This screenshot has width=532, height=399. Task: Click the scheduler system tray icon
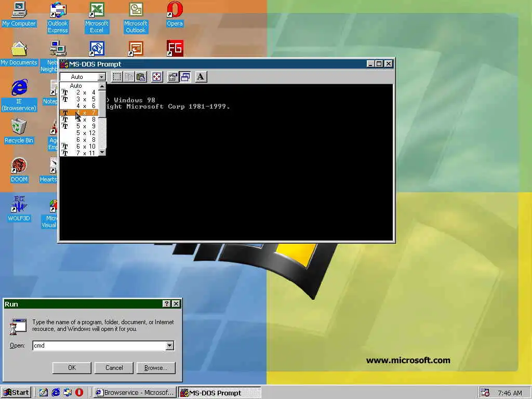pyautogui.click(x=485, y=393)
